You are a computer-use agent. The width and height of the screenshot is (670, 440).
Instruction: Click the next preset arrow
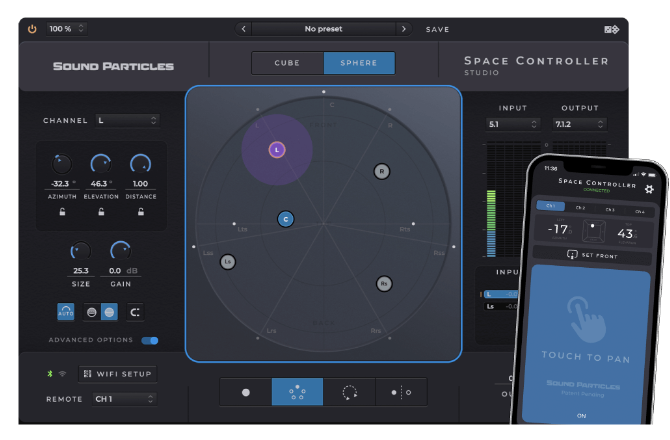pos(403,29)
